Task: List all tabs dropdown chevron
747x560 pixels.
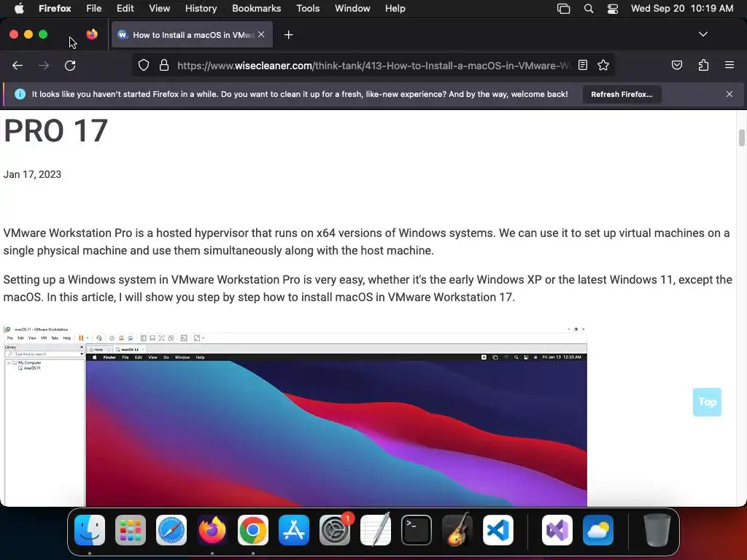Action: (703, 34)
